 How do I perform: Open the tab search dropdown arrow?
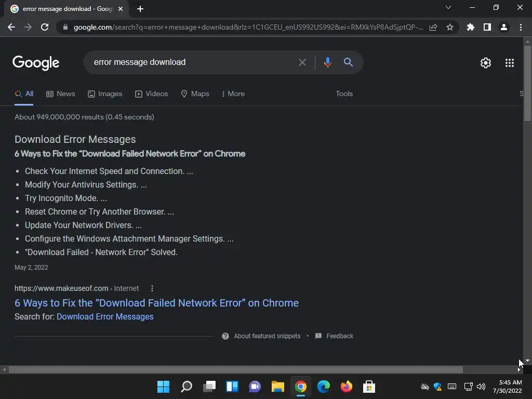pyautogui.click(x=448, y=7)
